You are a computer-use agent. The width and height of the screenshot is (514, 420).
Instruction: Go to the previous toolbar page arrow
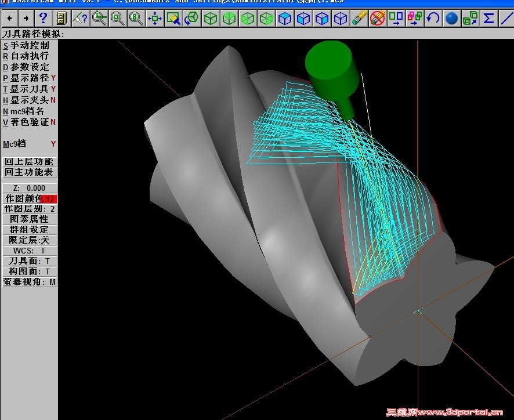tap(10, 19)
